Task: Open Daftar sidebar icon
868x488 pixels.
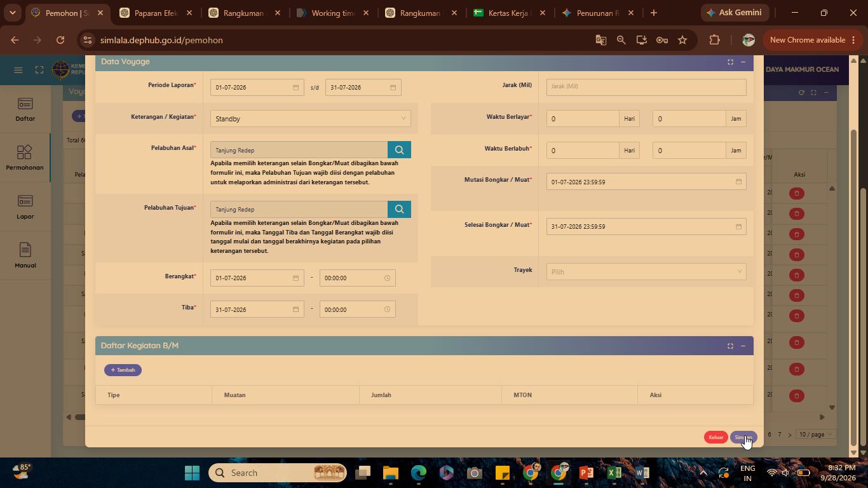Action: point(25,109)
